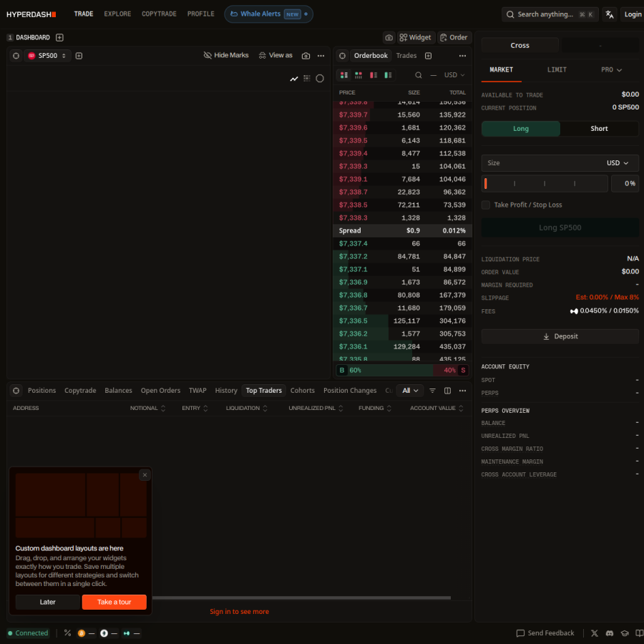The height and width of the screenshot is (644, 644).
Task: Enable Take Profit / Stop Loss checkbox
Action: [485, 205]
